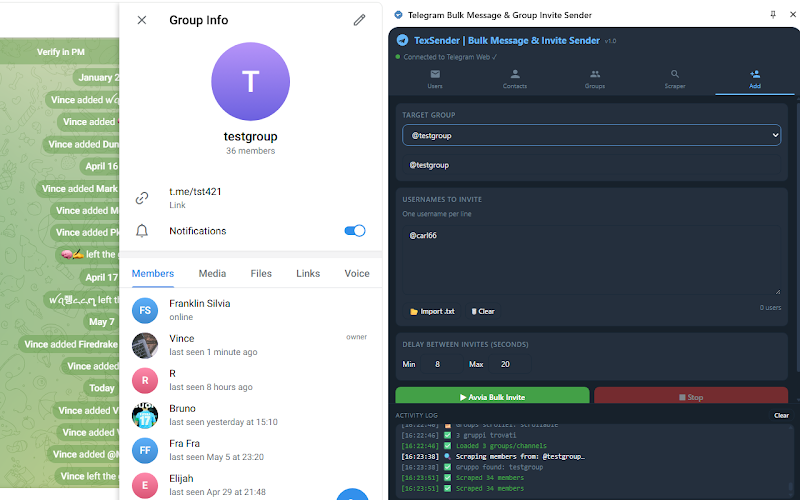
Task: Click the chain link icon
Action: pos(142,198)
